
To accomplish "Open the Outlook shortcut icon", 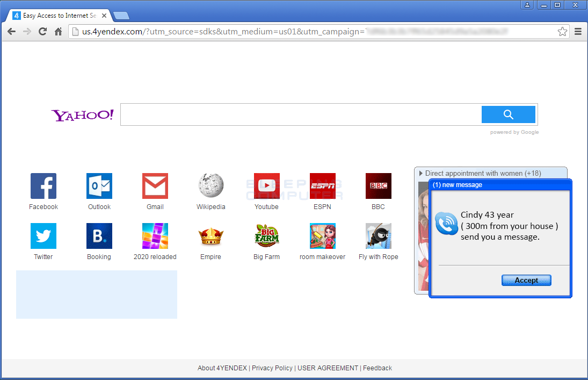I will tap(99, 186).
